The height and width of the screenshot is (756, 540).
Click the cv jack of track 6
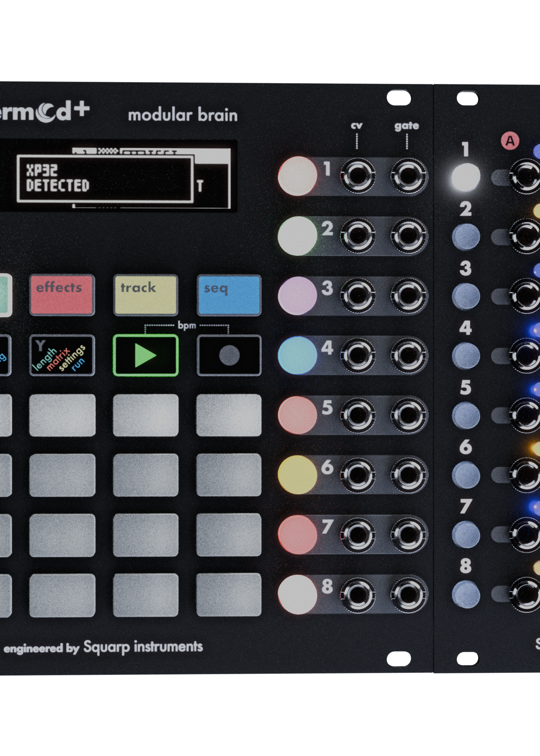tap(358, 475)
